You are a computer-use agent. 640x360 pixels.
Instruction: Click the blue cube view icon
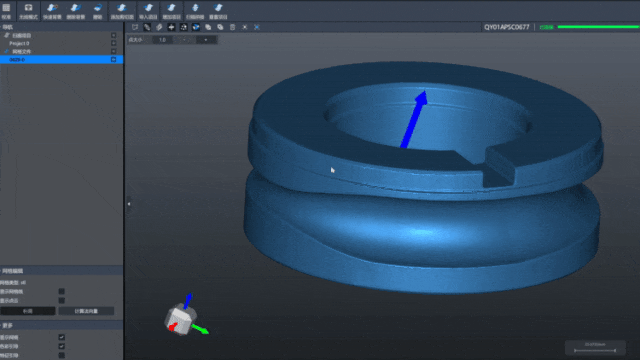click(196, 27)
